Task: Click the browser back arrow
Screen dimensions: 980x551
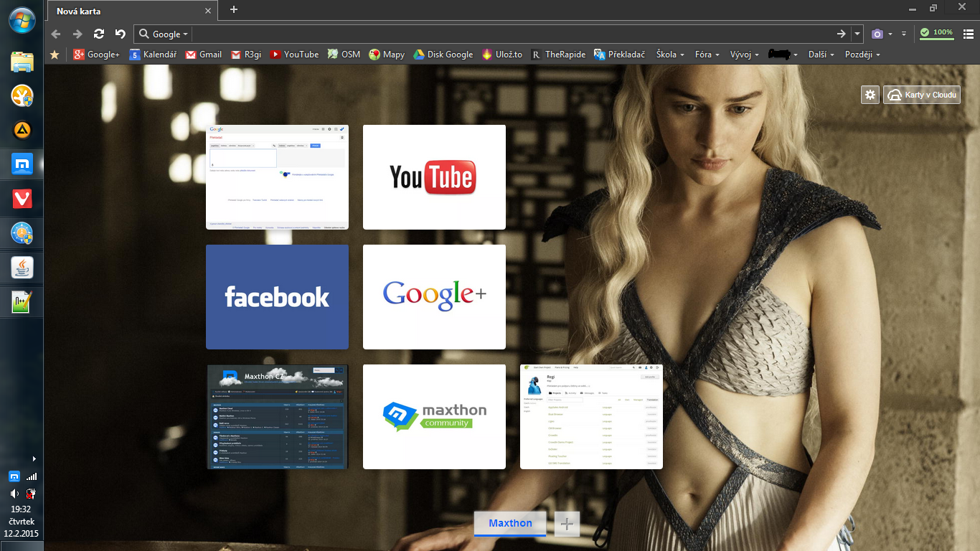Action: coord(56,34)
